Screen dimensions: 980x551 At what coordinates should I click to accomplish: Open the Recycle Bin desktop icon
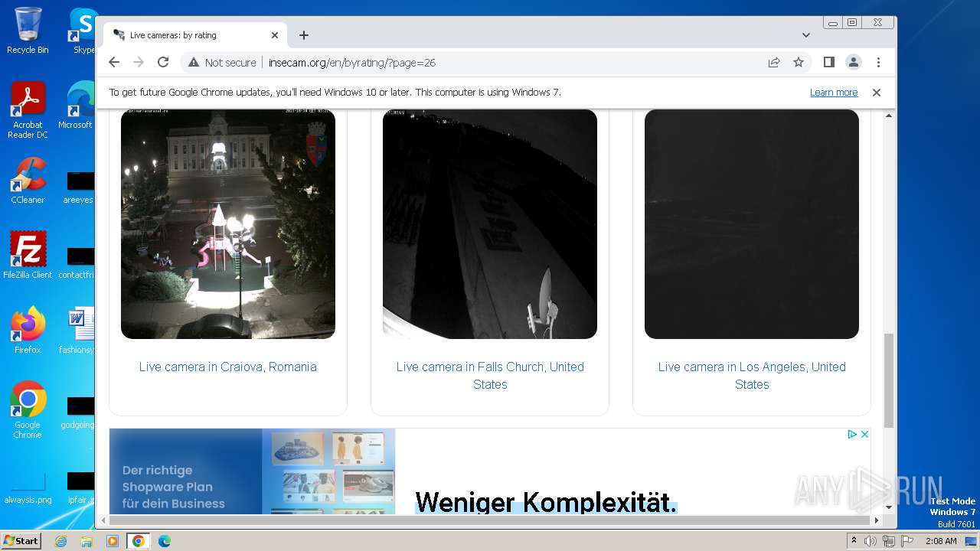[28, 31]
